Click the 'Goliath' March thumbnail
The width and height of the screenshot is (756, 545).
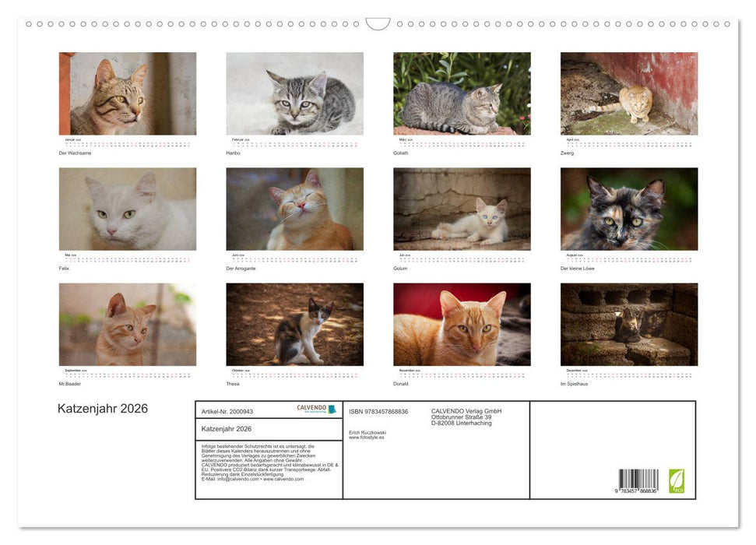[462, 93]
